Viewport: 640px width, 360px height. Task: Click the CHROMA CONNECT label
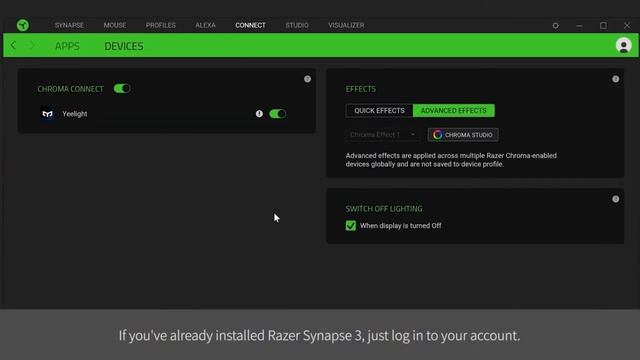coord(71,89)
